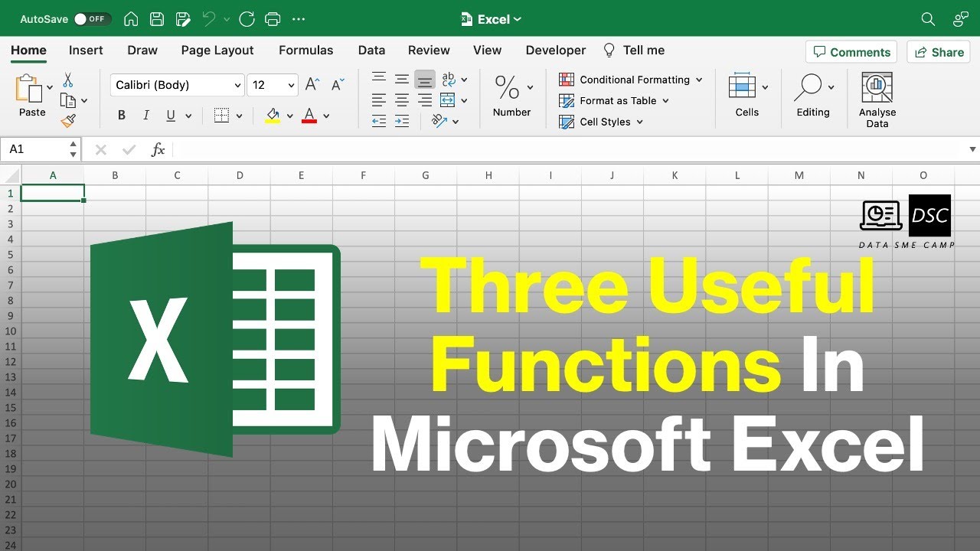
Task: Open the Cells group menu
Action: (x=747, y=96)
